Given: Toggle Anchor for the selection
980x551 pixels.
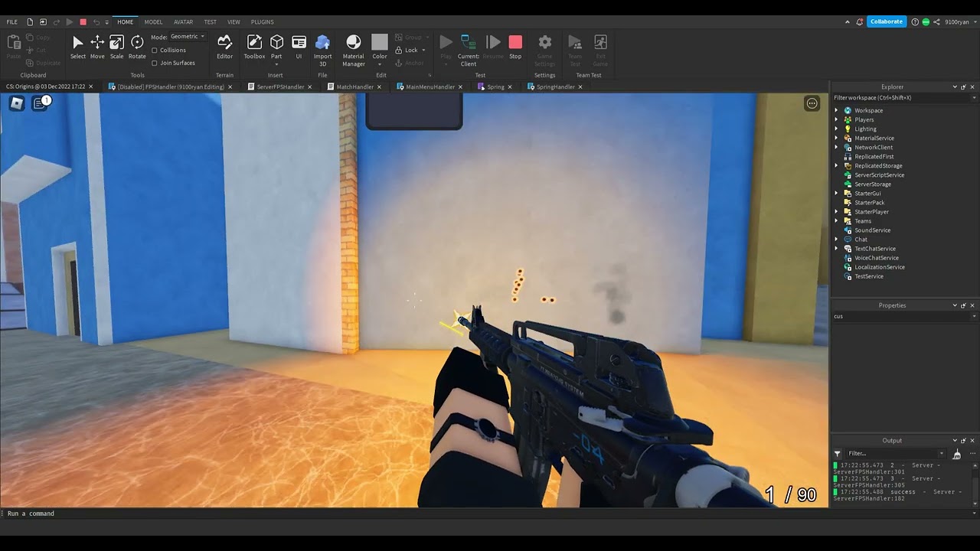Looking at the screenshot, I should (x=410, y=63).
